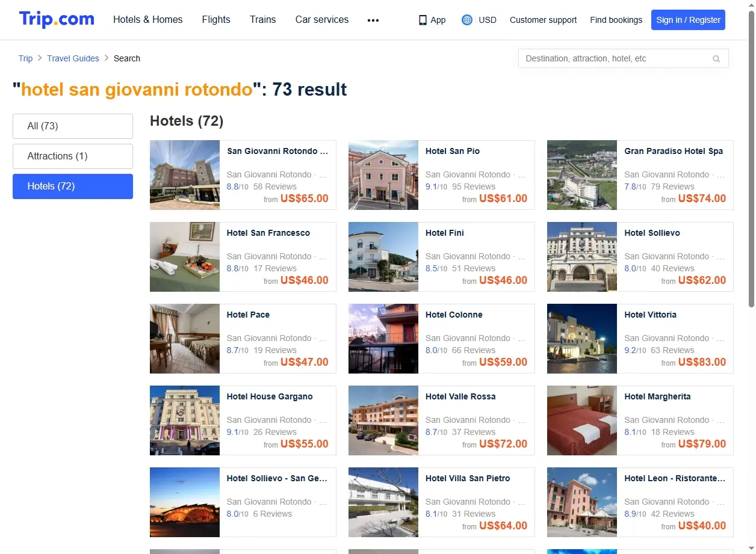Open Hotel Vittoria night photo
Screen dimensions: 756x554
582,339
